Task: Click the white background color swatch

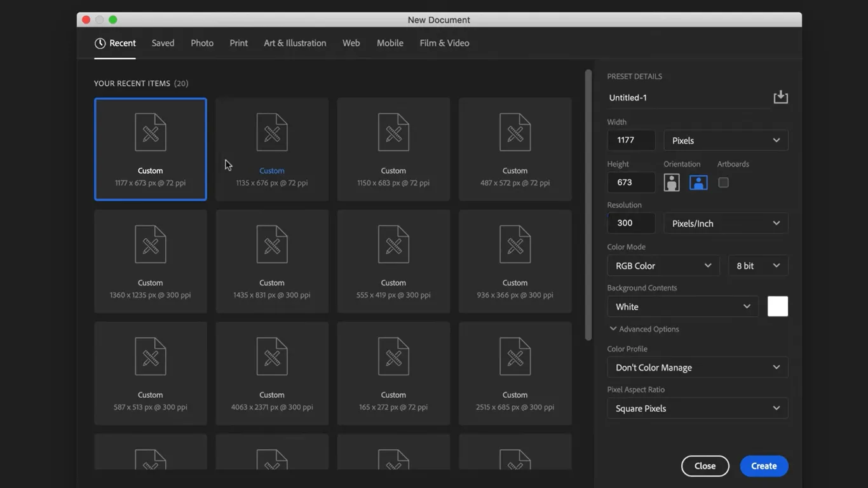Action: pos(778,306)
